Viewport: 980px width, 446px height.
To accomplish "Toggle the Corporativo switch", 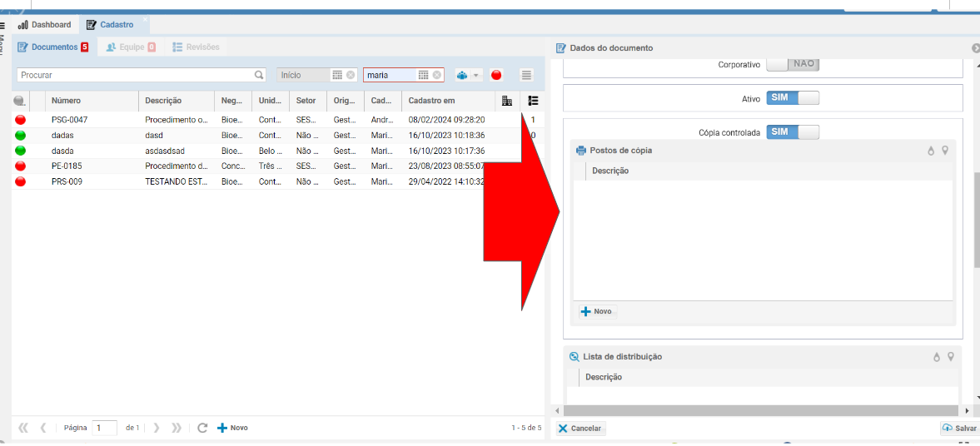I will click(793, 64).
